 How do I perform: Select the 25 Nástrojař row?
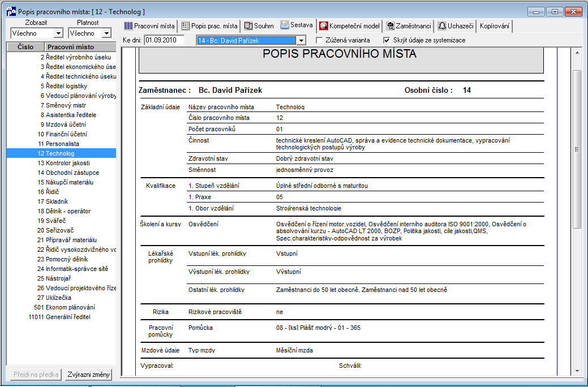click(x=62, y=278)
